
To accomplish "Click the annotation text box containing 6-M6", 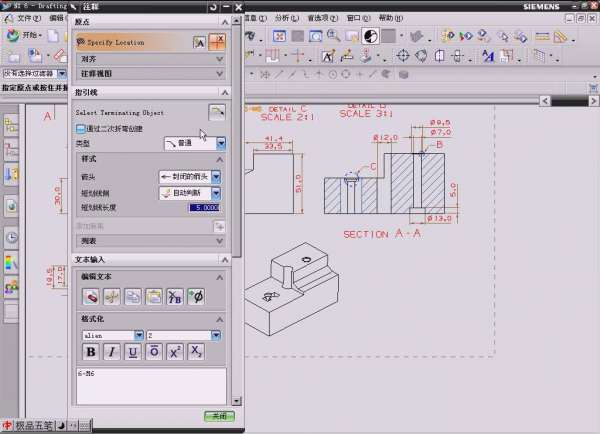I will [x=150, y=385].
